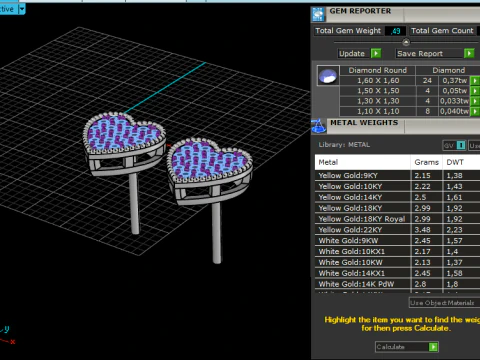480x360 pixels.
Task: Select the White Gold:14KX1 row
Action: (x=397, y=273)
